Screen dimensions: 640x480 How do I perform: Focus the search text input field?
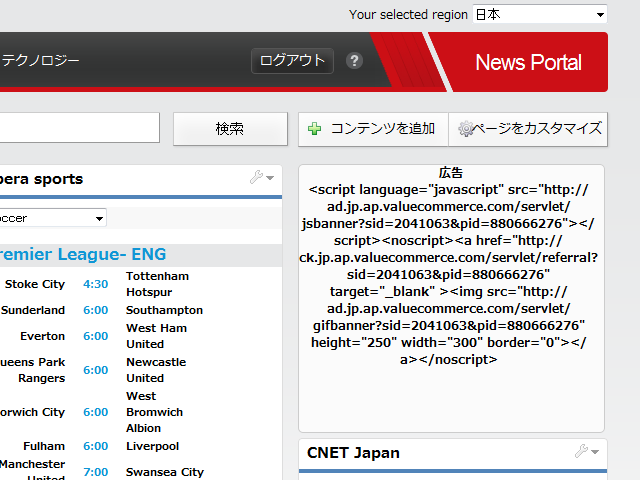[x=78, y=128]
